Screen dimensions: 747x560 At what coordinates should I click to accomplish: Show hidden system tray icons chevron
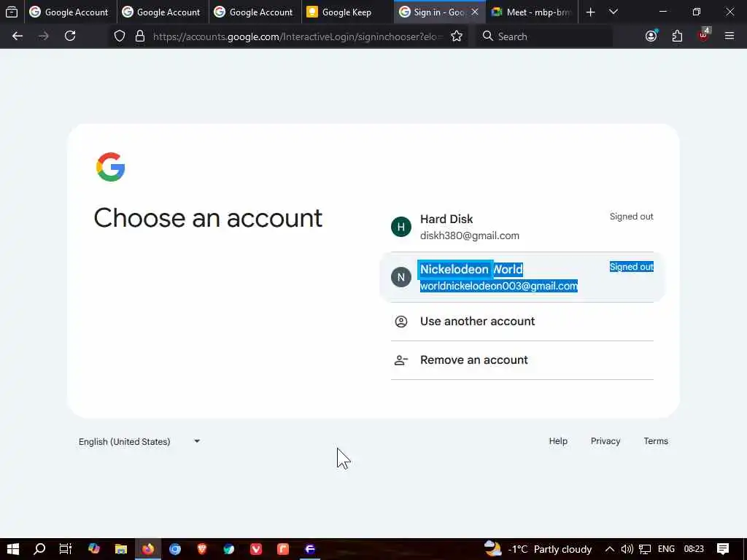tap(610, 549)
